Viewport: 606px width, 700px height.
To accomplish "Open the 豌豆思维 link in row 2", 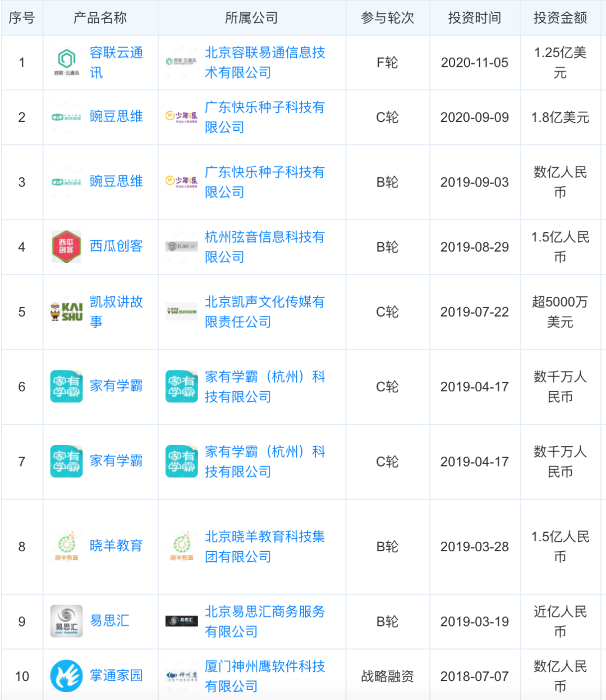I will coord(116,117).
